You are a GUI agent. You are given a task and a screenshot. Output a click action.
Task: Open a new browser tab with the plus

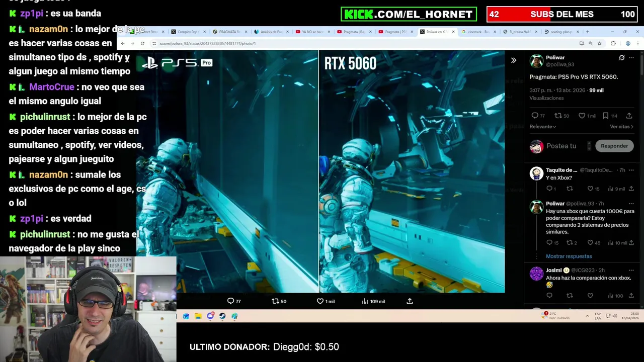click(x=587, y=32)
